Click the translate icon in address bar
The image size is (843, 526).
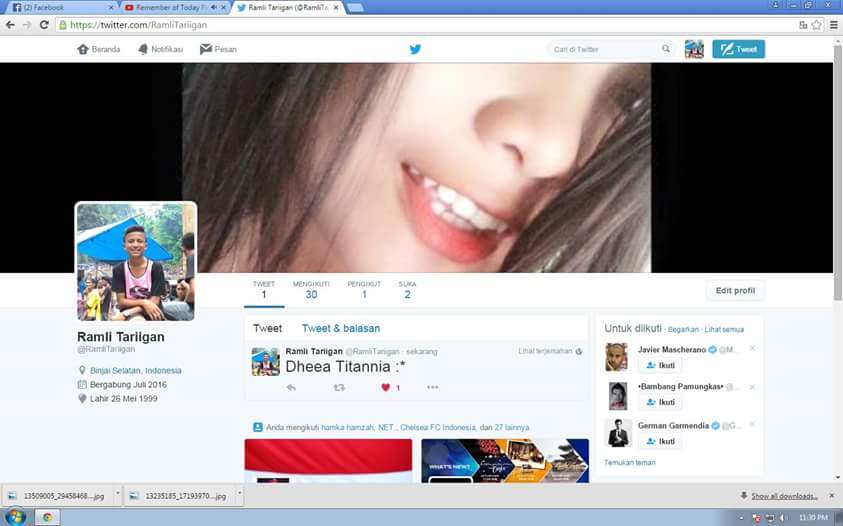coord(803,25)
